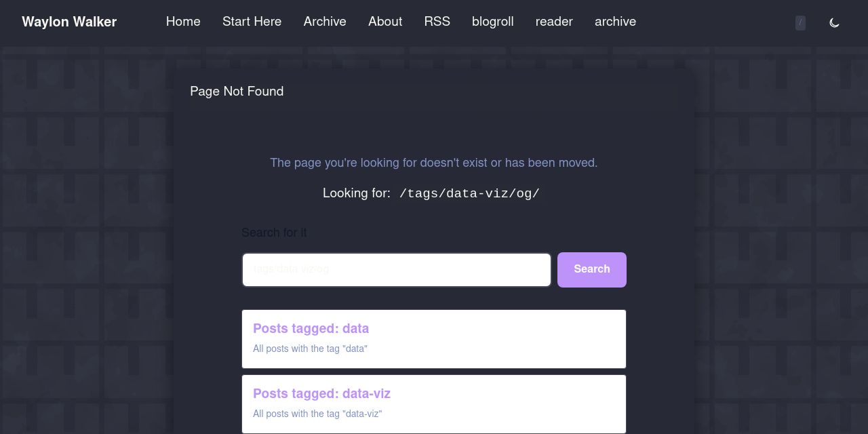868x434 pixels.
Task: Open the Home nav link
Action: click(x=183, y=22)
